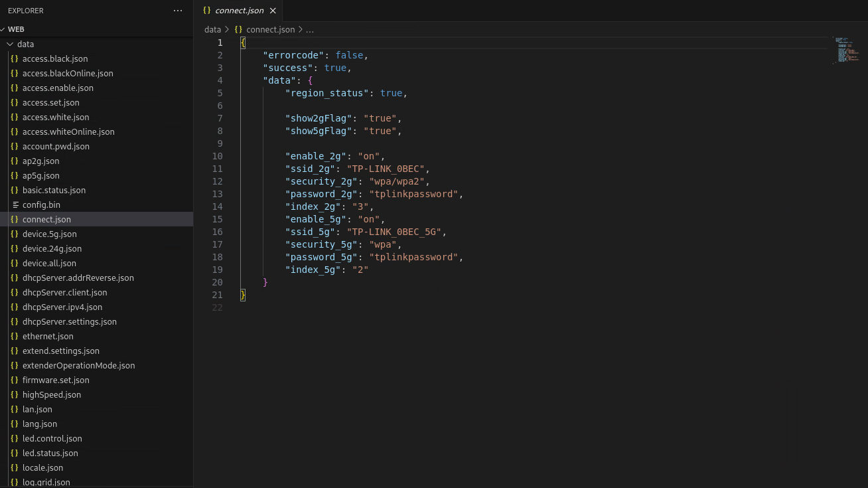Click JSON icon beside led.status.json
This screenshot has width=868, height=488.
[15, 453]
